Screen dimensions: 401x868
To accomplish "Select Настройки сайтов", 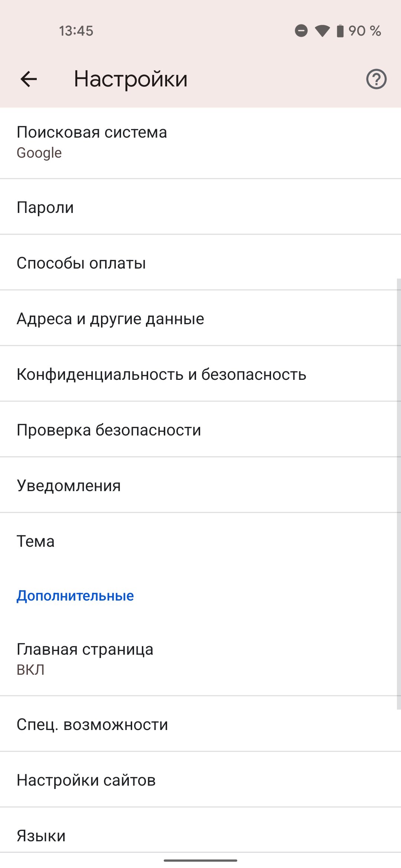I will click(x=200, y=779).
